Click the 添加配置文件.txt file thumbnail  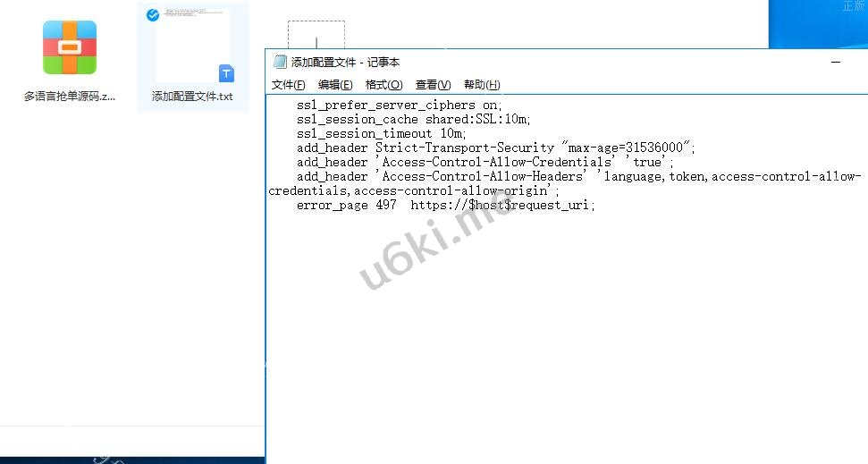tap(193, 46)
